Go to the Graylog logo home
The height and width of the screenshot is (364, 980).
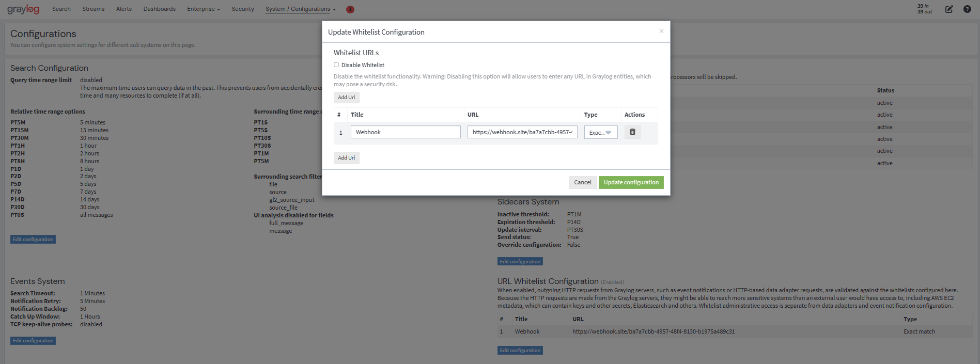click(23, 9)
